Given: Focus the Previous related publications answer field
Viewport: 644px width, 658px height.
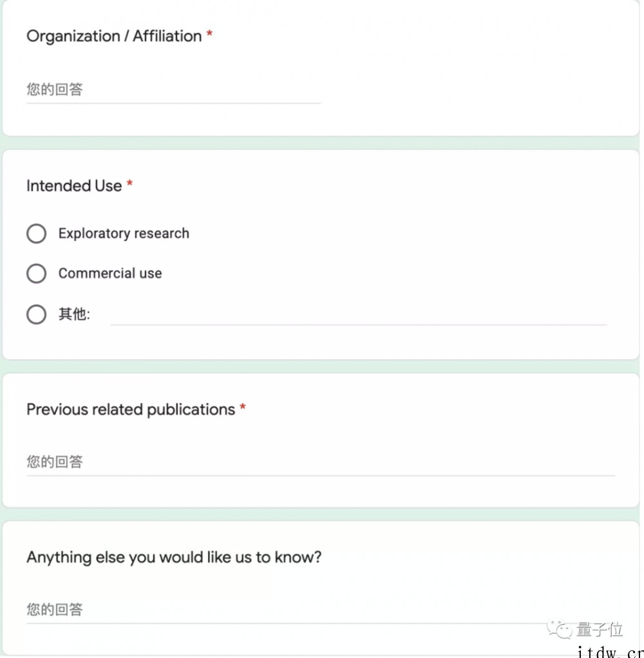Looking at the screenshot, I should coord(321,463).
